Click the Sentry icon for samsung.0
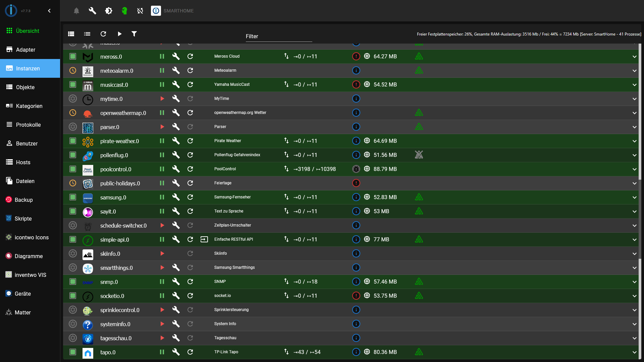Image resolution: width=644 pixels, height=362 pixels. [419, 197]
